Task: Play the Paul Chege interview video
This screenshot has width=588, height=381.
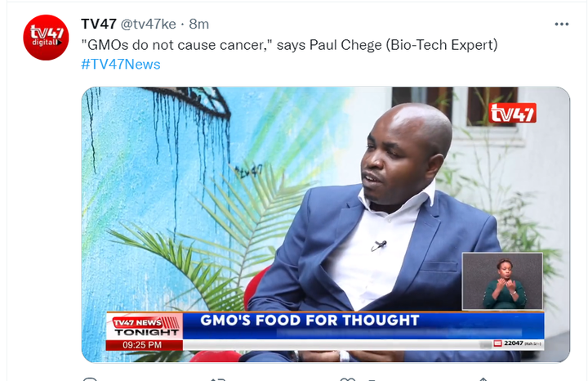Action: click(x=326, y=225)
